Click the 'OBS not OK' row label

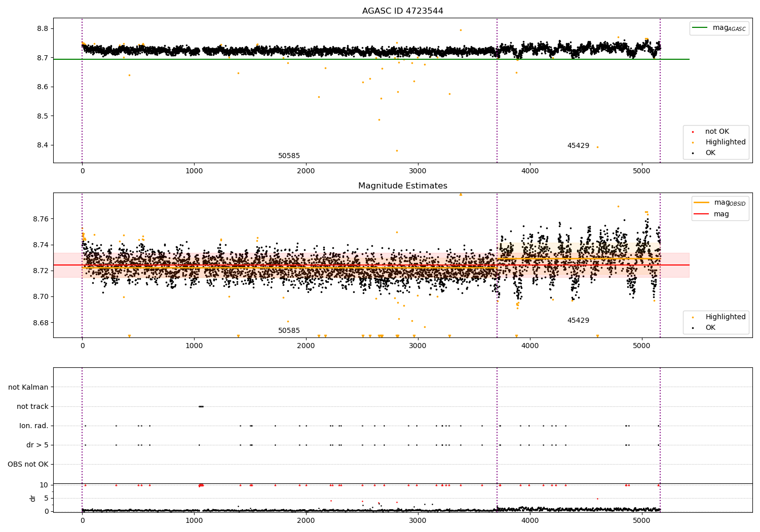28,464
